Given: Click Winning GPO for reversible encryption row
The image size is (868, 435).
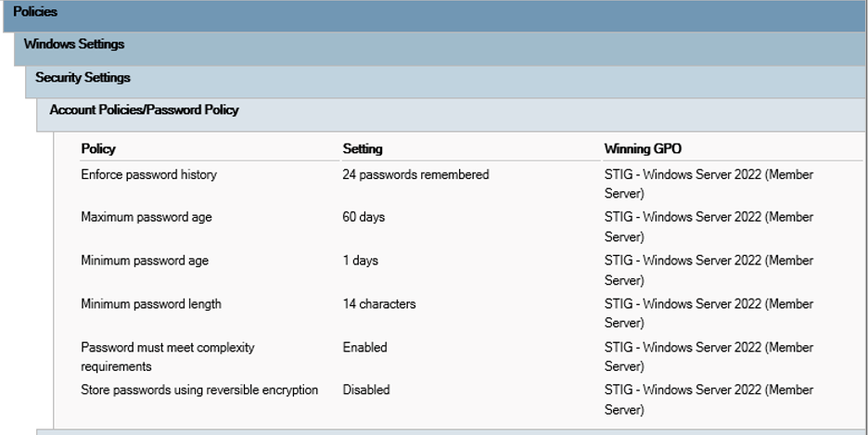Looking at the screenshot, I should [709, 400].
